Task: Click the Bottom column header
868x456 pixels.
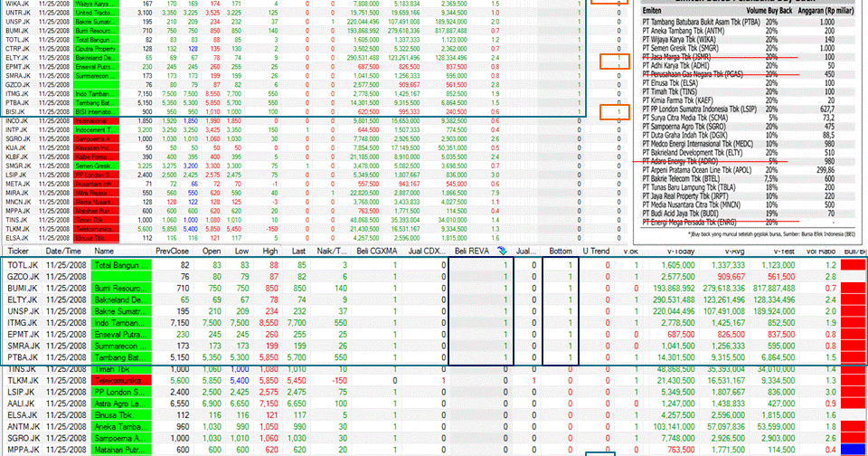Action: (561, 251)
